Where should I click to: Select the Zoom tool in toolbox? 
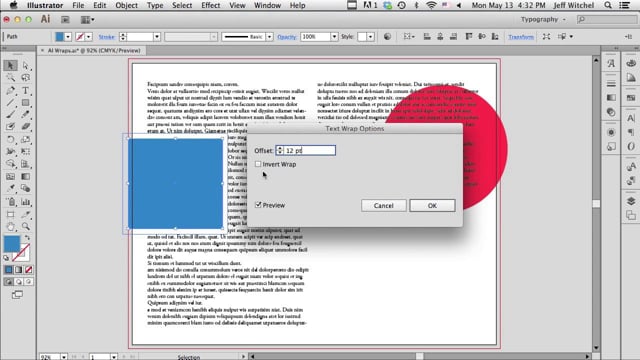point(25,227)
